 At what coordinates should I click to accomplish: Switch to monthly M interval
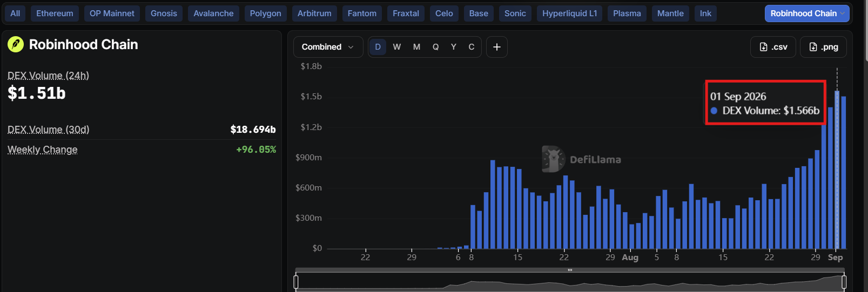[416, 47]
